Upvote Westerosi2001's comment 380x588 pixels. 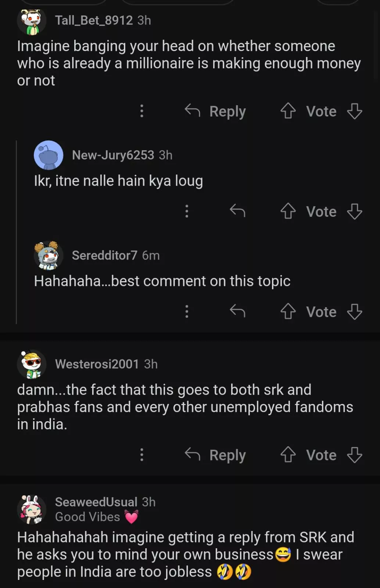click(x=288, y=455)
